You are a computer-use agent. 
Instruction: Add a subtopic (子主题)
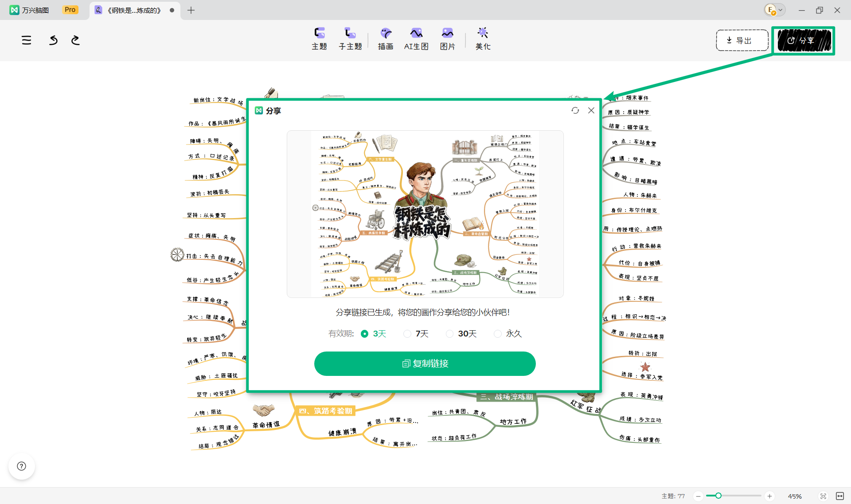pos(350,39)
